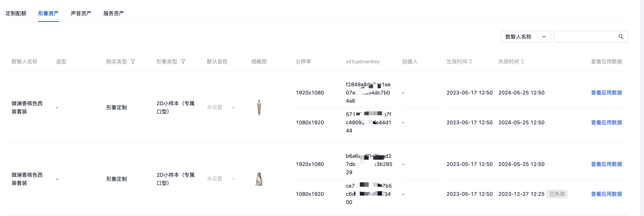Select the 形象资产 tab

click(x=48, y=13)
